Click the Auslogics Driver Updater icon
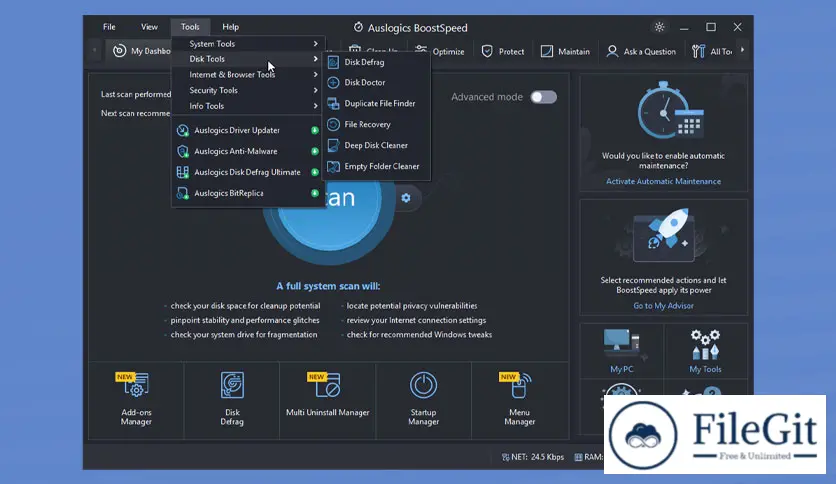Screen dimensions: 836x484 tap(183, 131)
